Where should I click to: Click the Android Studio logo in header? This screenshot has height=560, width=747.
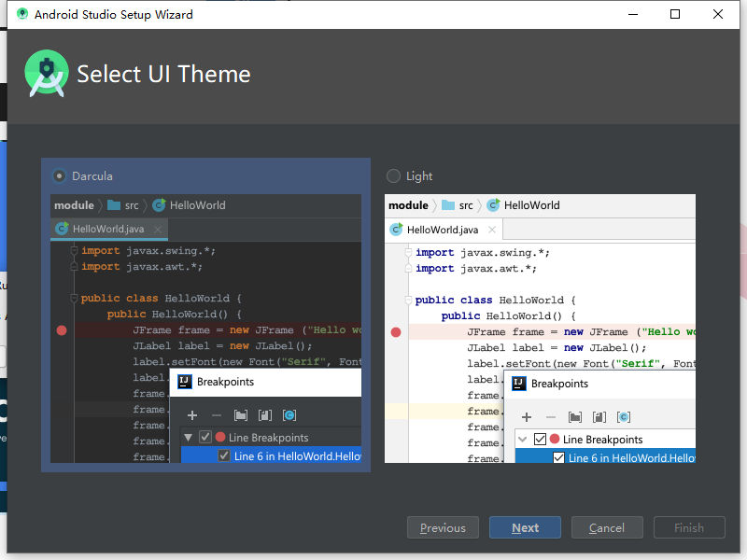(47, 74)
